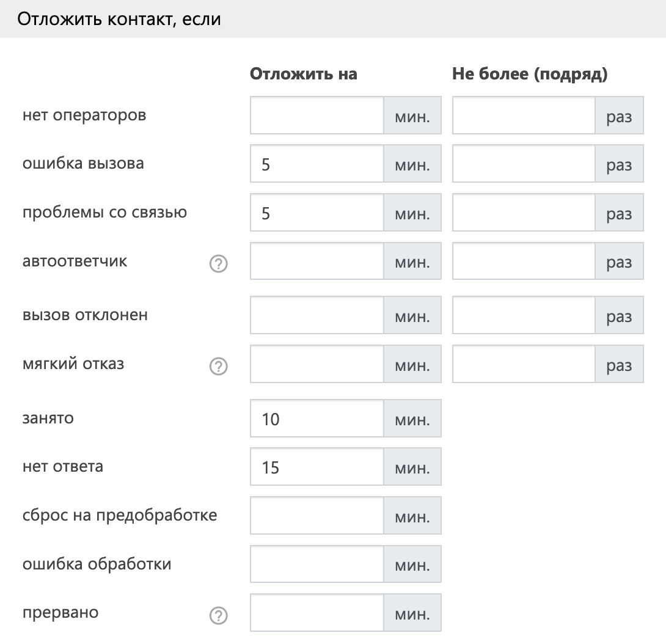This screenshot has width=666, height=644.
Task: Click the ошибка обработки minutes field
Action: pyautogui.click(x=317, y=564)
